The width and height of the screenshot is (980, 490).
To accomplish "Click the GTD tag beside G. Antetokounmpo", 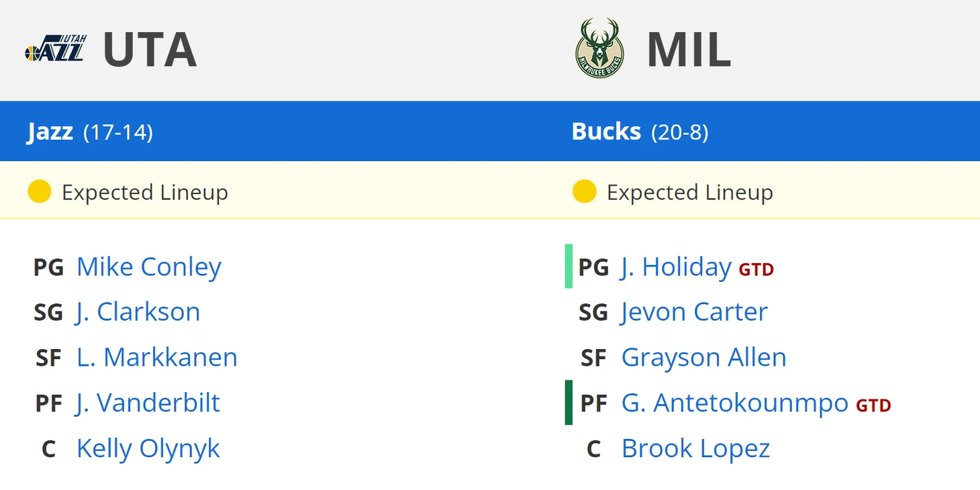I will click(x=873, y=405).
